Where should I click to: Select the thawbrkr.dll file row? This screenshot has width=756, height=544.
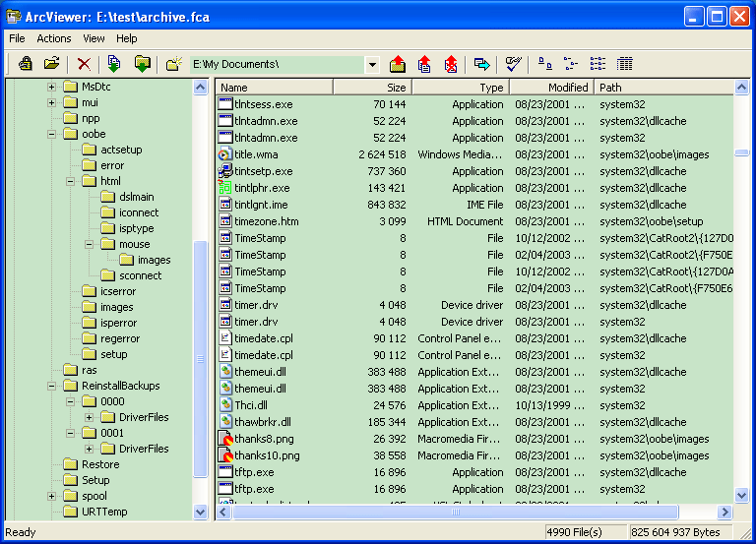[x=474, y=422]
